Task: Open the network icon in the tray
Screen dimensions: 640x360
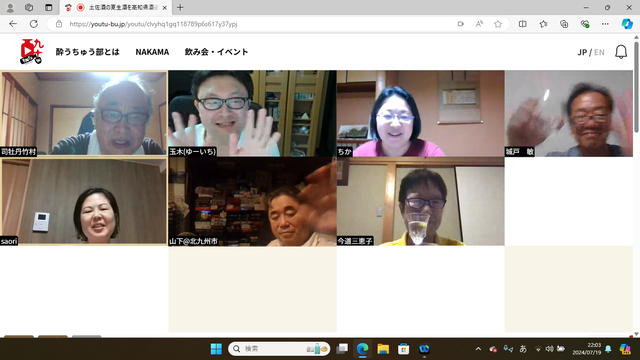Action: coord(538,349)
